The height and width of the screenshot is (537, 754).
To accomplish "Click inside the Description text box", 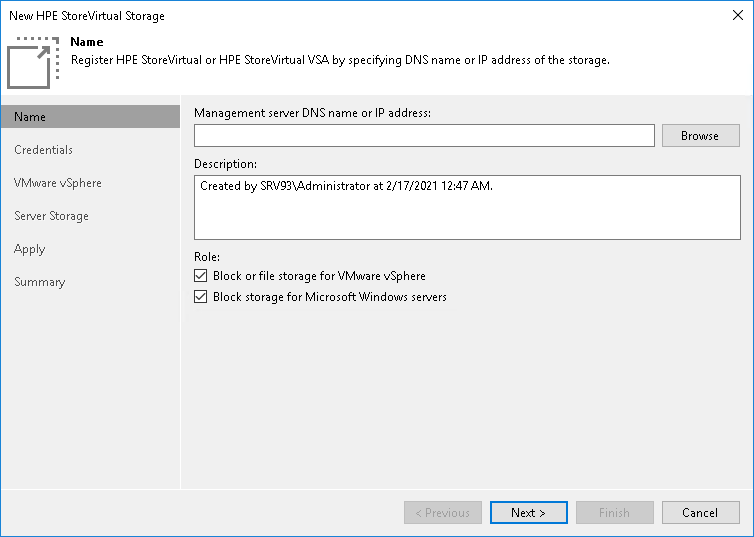I will (467, 208).
